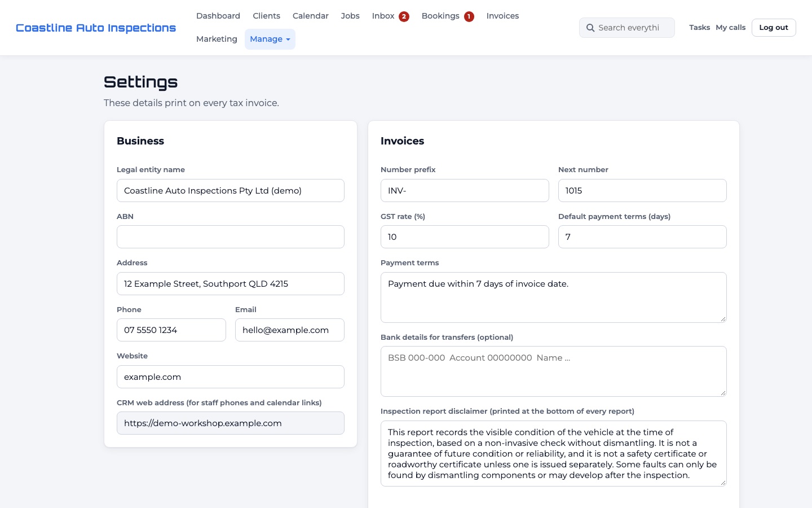Open the Marketing section
Screen dimensions: 812x508
click(x=217, y=39)
